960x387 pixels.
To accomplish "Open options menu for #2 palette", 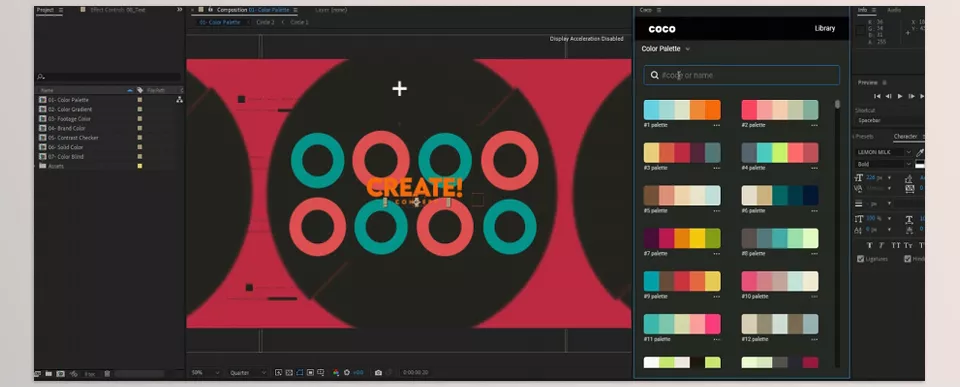I will point(814,126).
